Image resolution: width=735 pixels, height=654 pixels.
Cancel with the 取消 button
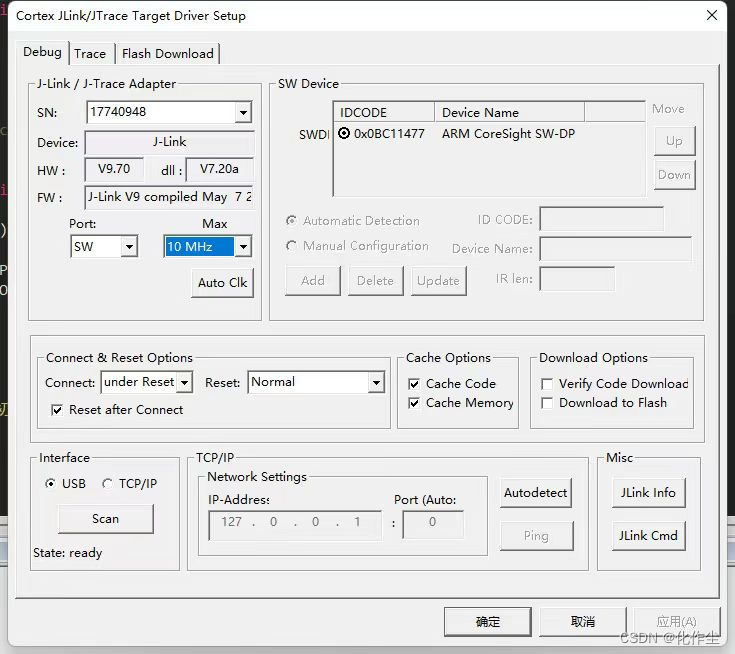583,622
